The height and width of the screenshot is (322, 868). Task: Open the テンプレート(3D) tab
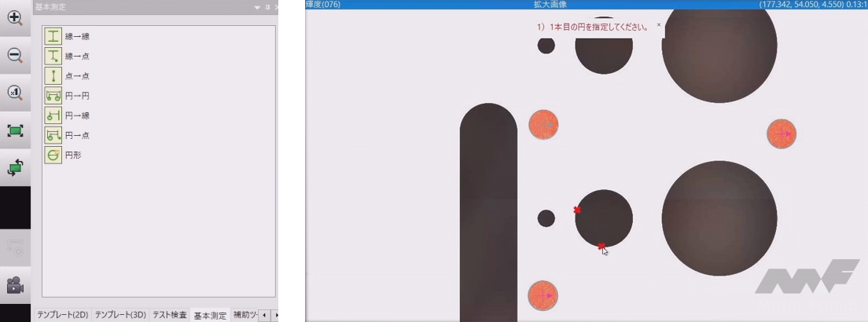tap(120, 315)
